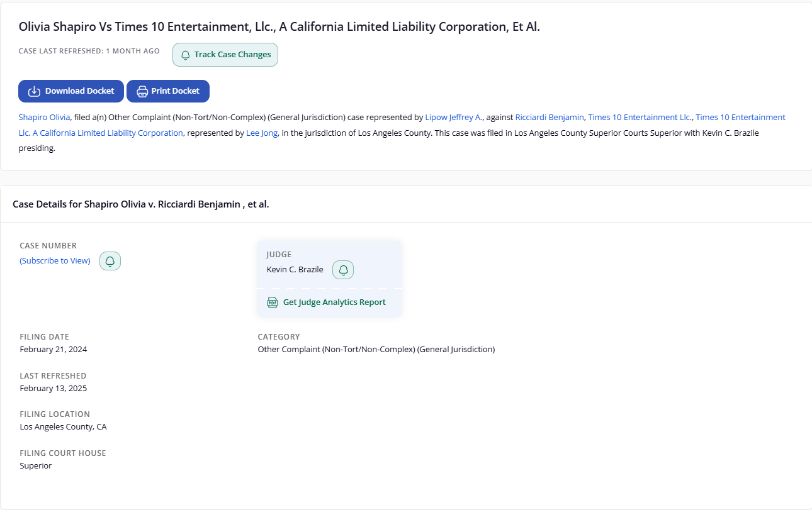Click the FILING DATE label

[x=45, y=337]
